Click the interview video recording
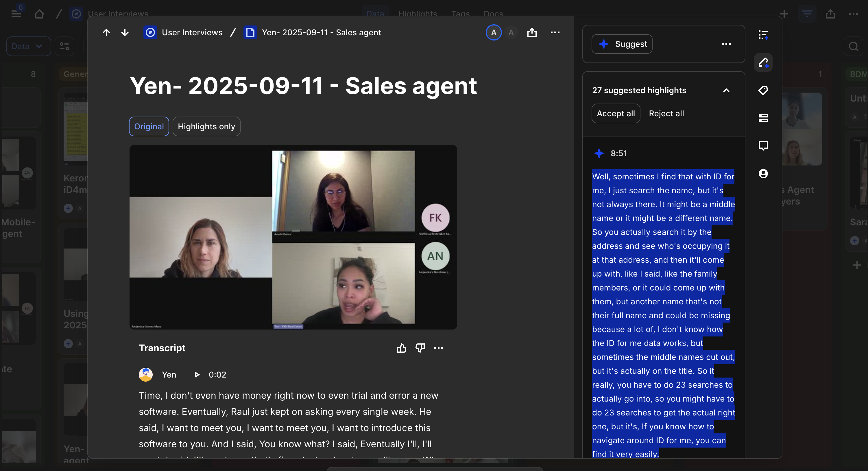868x471 pixels. (x=293, y=237)
